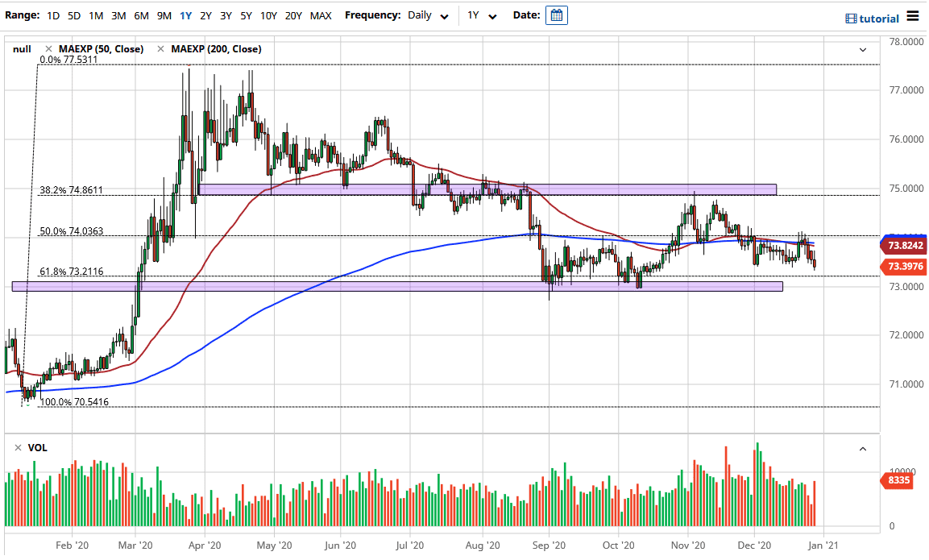Click the orange 73.3976 current price marker

[906, 266]
